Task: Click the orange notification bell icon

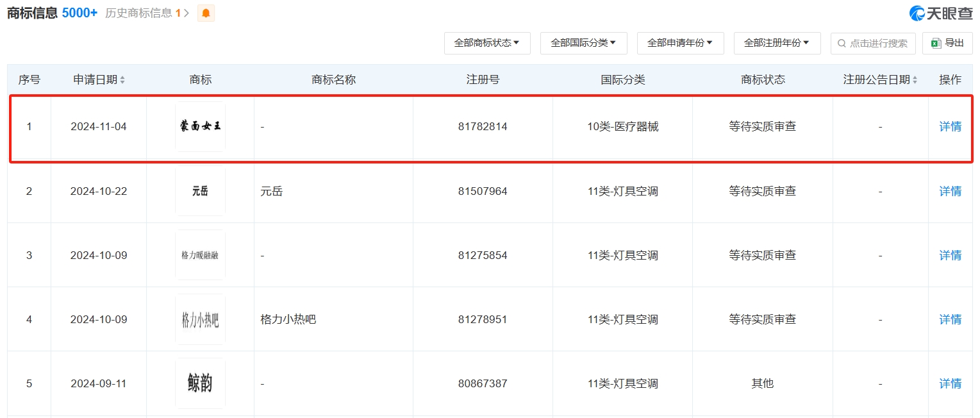Action: coord(206,13)
